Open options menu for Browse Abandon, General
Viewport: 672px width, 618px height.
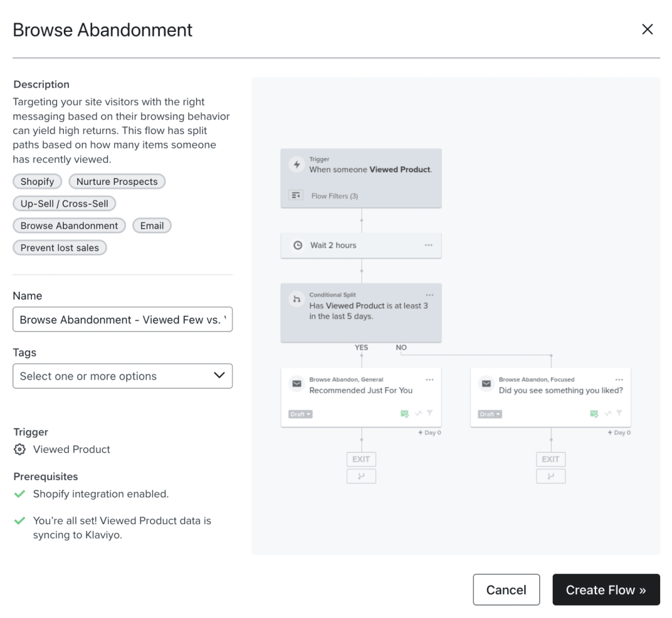click(430, 380)
